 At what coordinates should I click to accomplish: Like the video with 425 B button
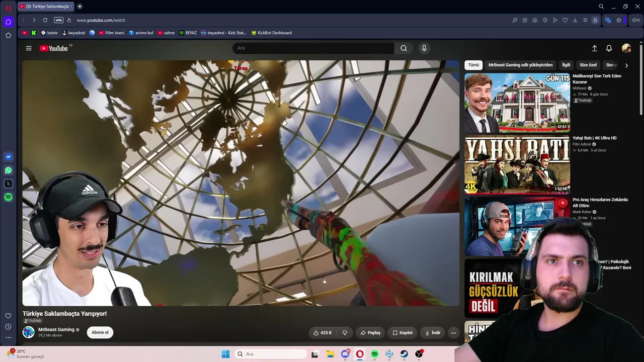click(x=323, y=333)
